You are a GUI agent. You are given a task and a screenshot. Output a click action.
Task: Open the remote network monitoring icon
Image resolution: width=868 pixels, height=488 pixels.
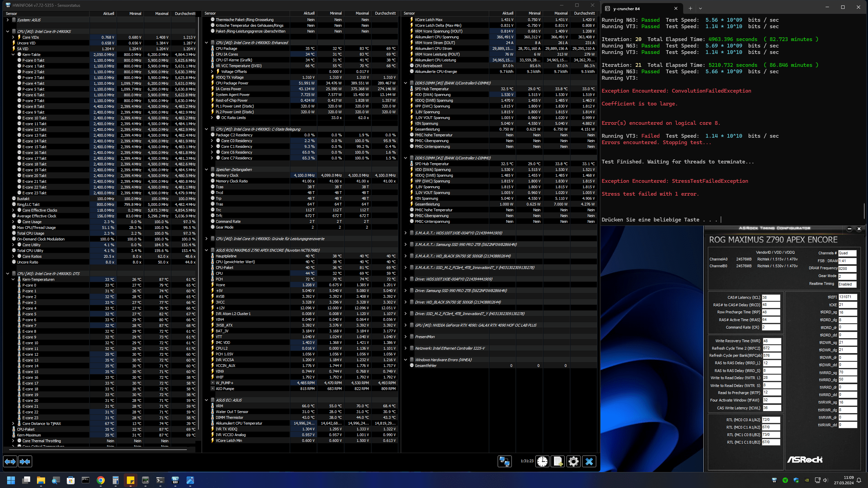click(x=504, y=462)
